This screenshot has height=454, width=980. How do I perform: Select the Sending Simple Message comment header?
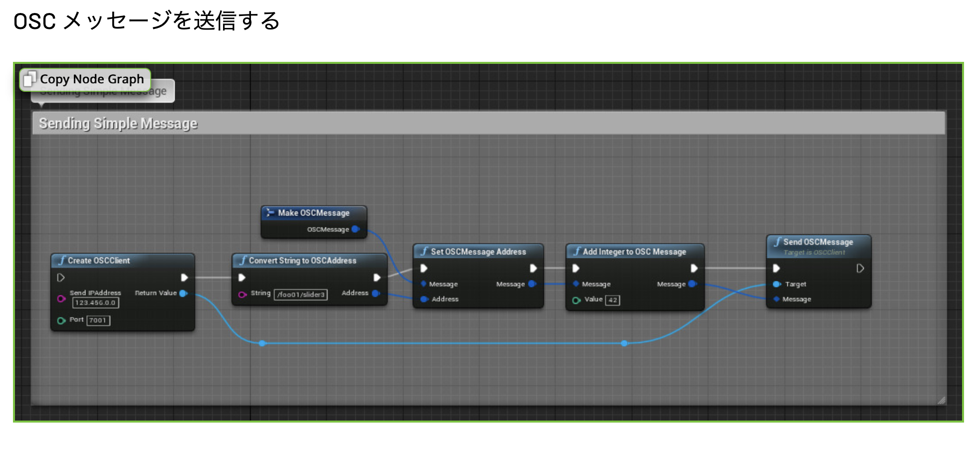117,123
